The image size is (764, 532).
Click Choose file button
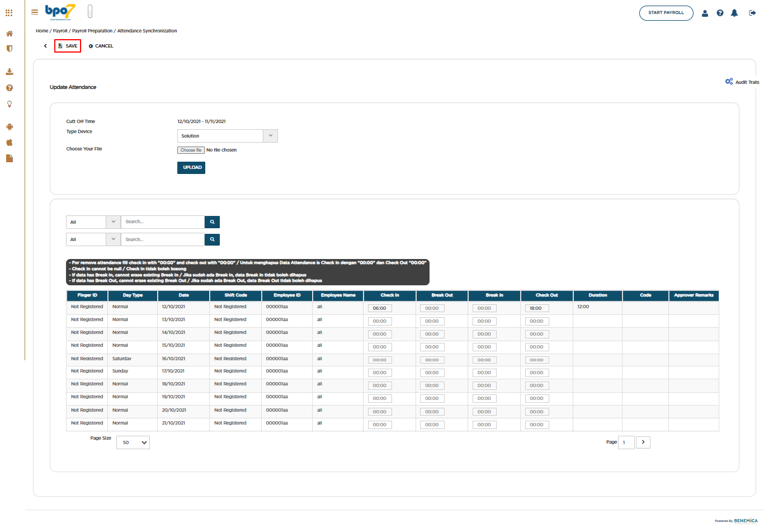(x=191, y=150)
